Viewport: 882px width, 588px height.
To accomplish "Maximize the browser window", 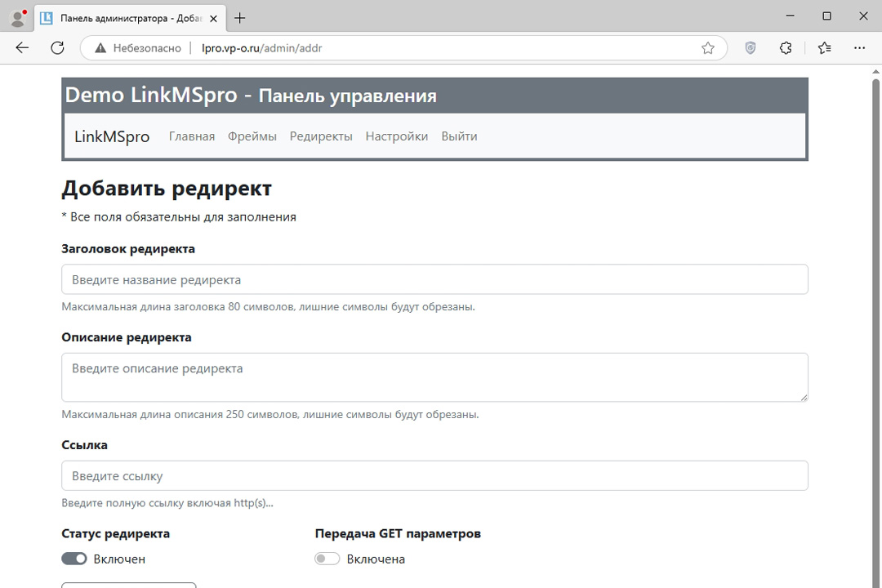I will pos(826,16).
